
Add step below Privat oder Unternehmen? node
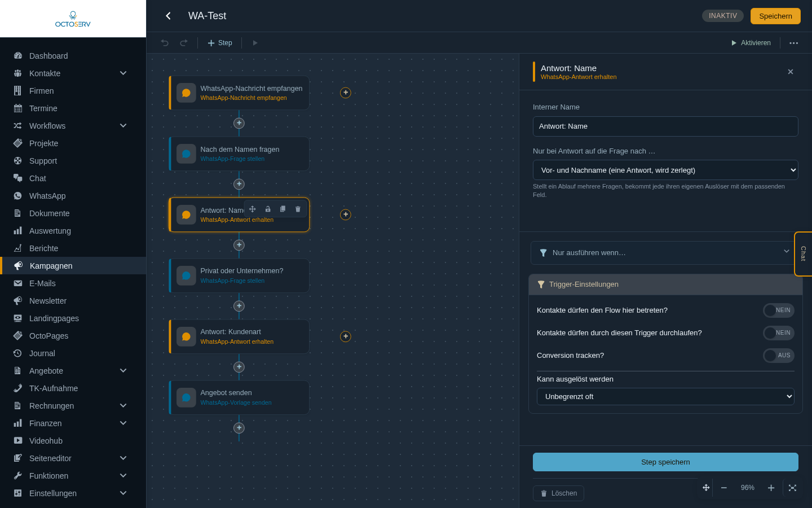coord(239,306)
